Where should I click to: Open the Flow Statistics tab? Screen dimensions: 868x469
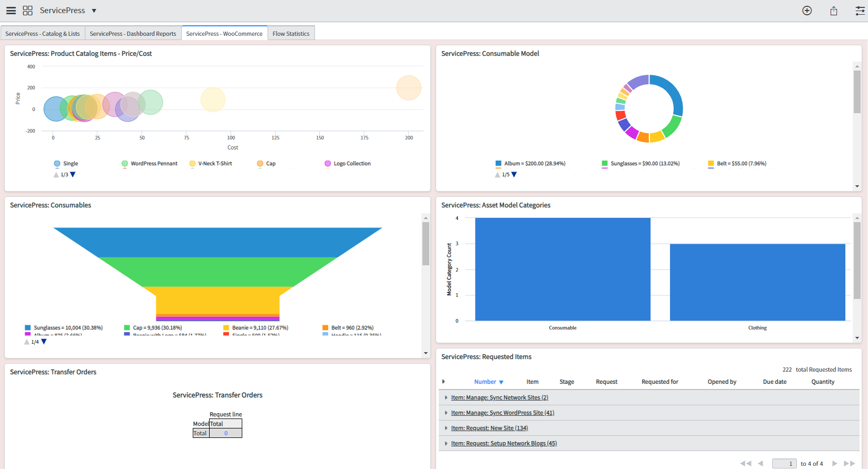(x=291, y=33)
